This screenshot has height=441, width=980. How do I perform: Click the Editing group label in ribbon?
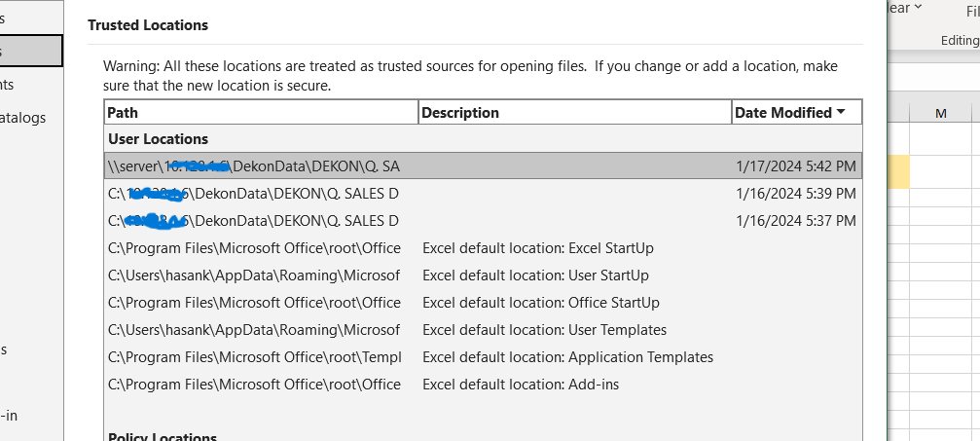pyautogui.click(x=959, y=41)
